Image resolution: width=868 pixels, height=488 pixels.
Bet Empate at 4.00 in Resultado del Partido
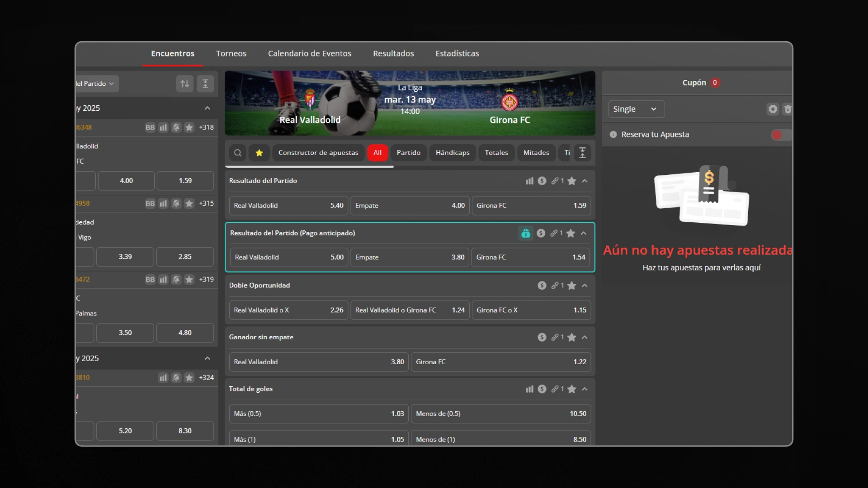click(x=410, y=206)
